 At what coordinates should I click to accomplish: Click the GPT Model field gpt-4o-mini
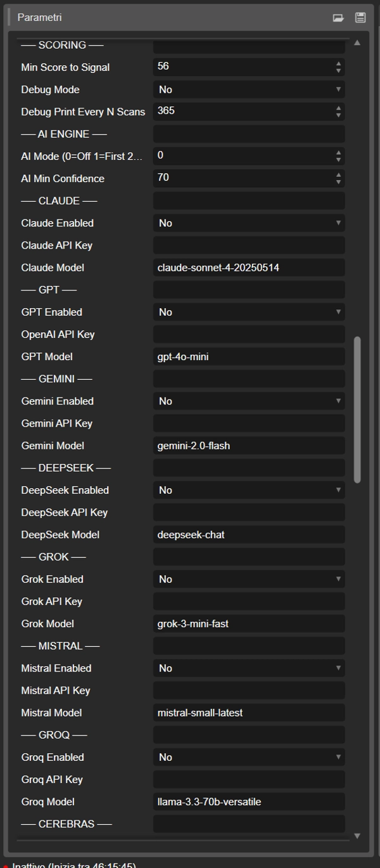tap(249, 357)
